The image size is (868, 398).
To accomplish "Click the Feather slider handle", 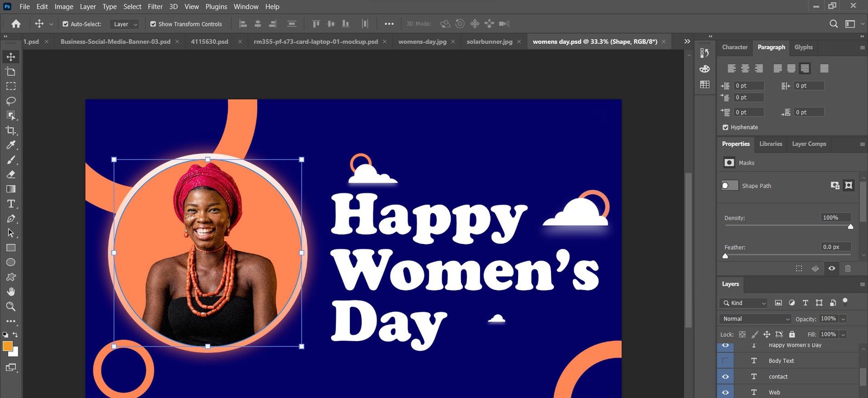I will 725,256.
